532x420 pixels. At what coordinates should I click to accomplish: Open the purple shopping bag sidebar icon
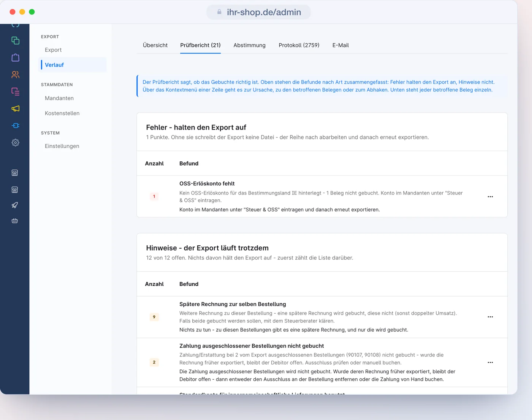(15, 58)
